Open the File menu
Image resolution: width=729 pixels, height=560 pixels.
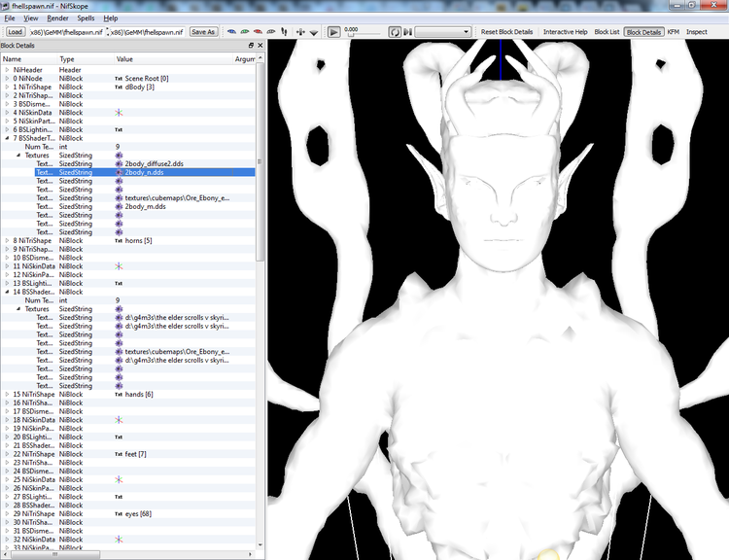(10, 18)
